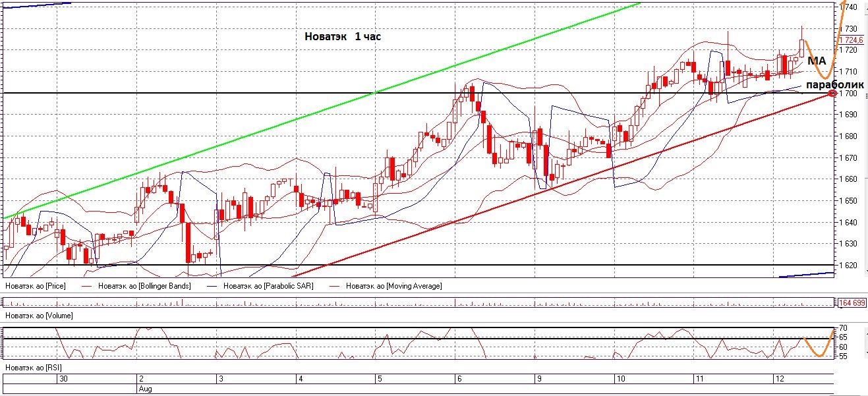Click the current price tag 1724,6

(x=851, y=40)
